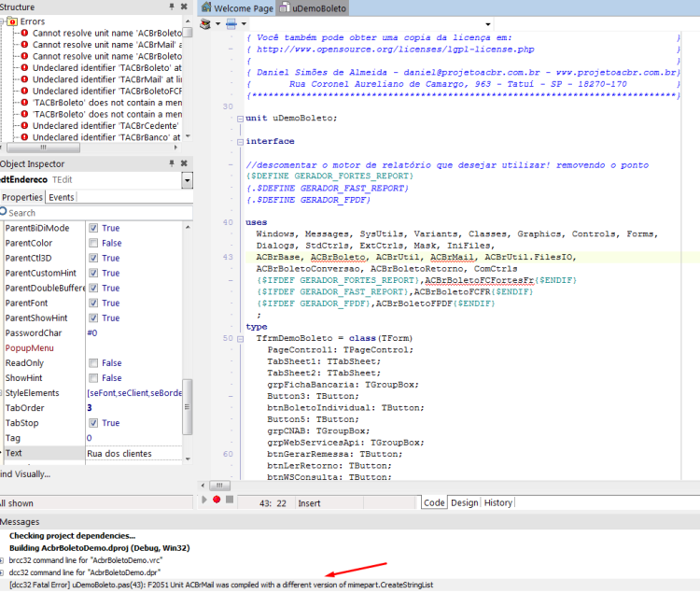
Task: Open the Welcome Page tab
Action: 237,8
